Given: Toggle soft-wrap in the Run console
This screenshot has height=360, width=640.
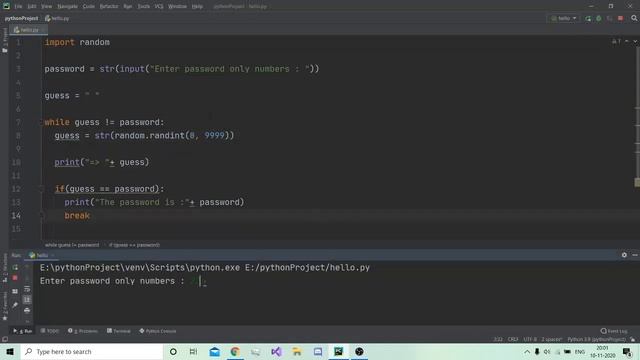Looking at the screenshot, I should [27, 289].
